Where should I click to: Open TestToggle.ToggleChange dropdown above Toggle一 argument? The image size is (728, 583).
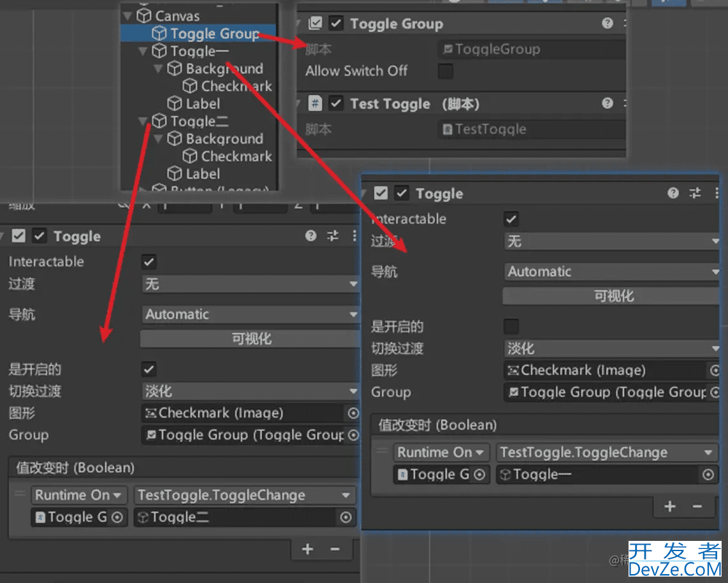coord(608,452)
